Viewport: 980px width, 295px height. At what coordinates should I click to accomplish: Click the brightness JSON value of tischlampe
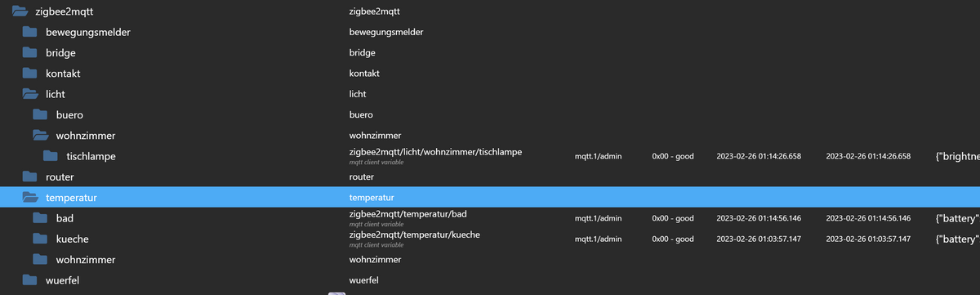956,156
